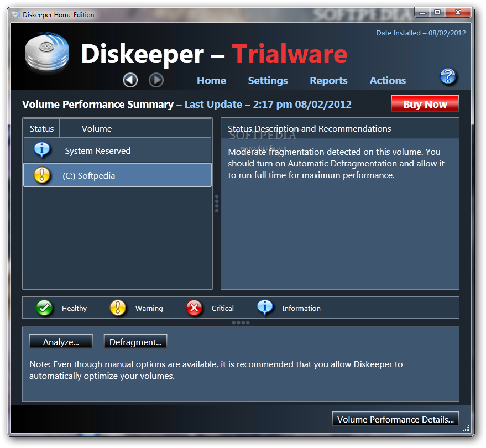
Task: Click the red Critical legend icon
Action: (x=194, y=308)
